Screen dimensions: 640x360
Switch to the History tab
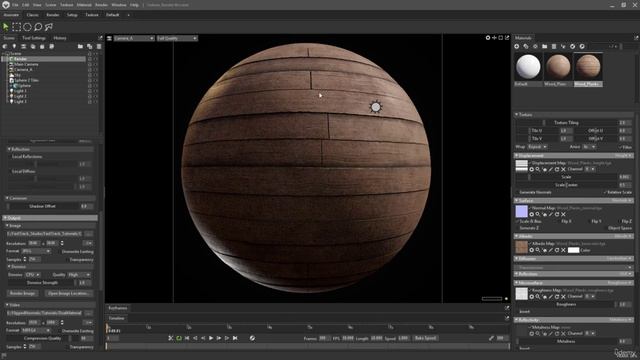point(60,38)
